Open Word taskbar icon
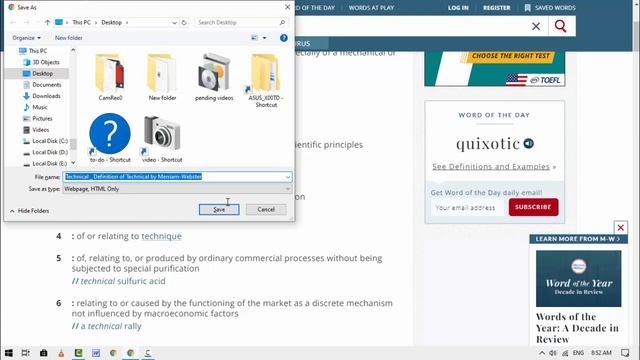This screenshot has height=360, width=640. pyautogui.click(x=96, y=353)
